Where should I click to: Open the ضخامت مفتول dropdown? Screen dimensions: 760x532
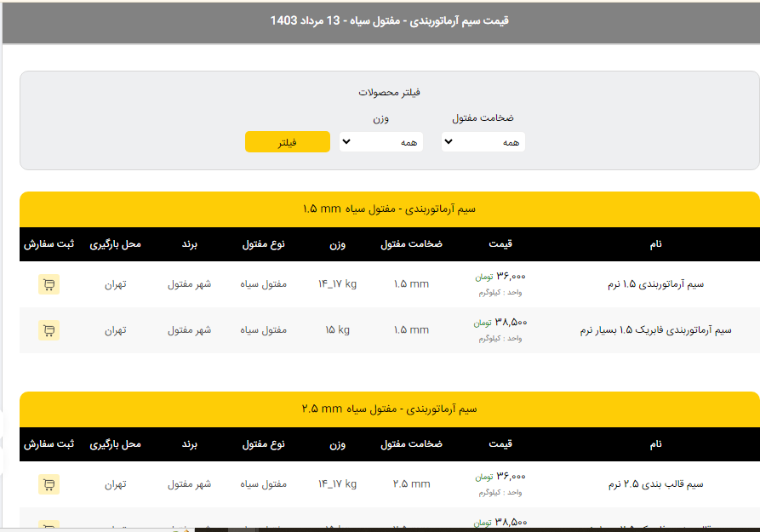tap(483, 142)
